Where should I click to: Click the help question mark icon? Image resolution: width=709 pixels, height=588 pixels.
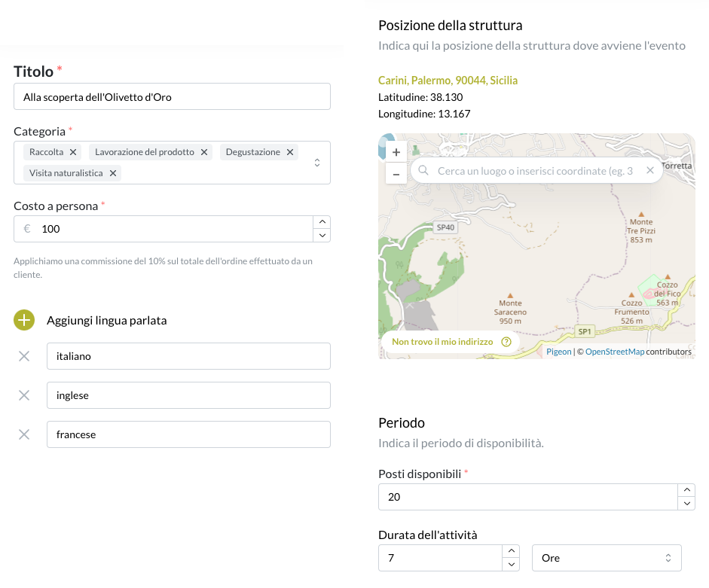pos(506,342)
